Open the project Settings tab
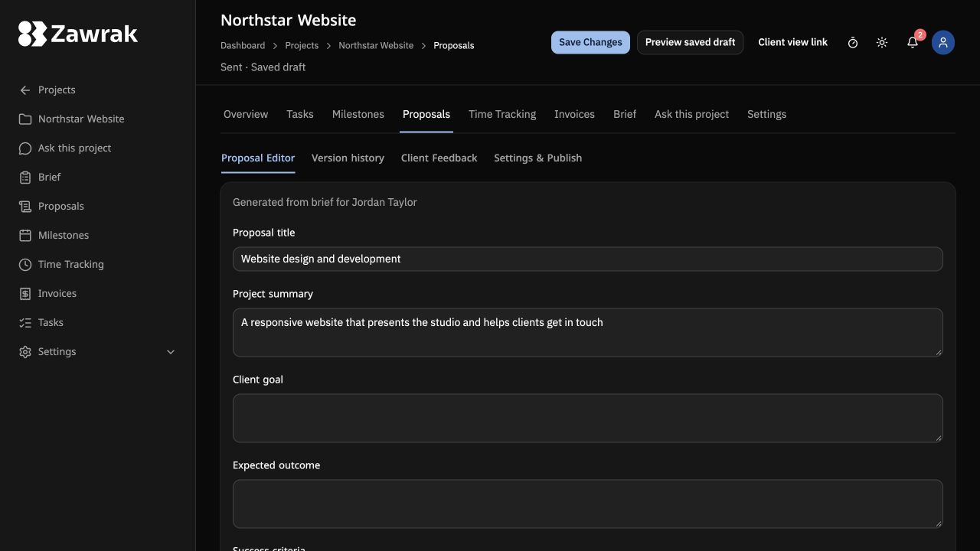Image resolution: width=980 pixels, height=551 pixels. tap(766, 114)
